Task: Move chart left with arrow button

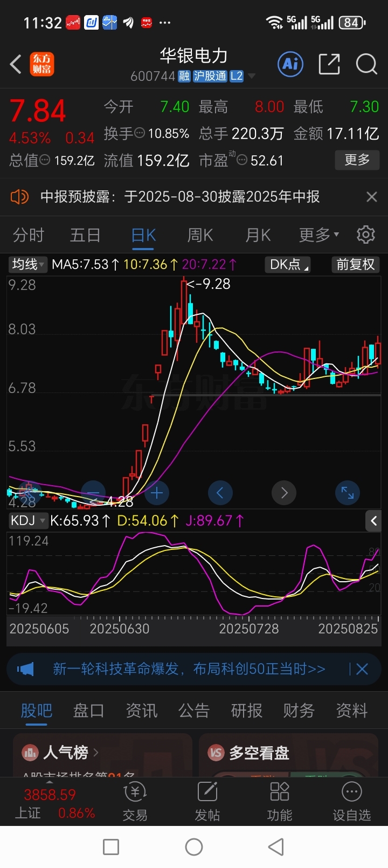Action: click(220, 493)
